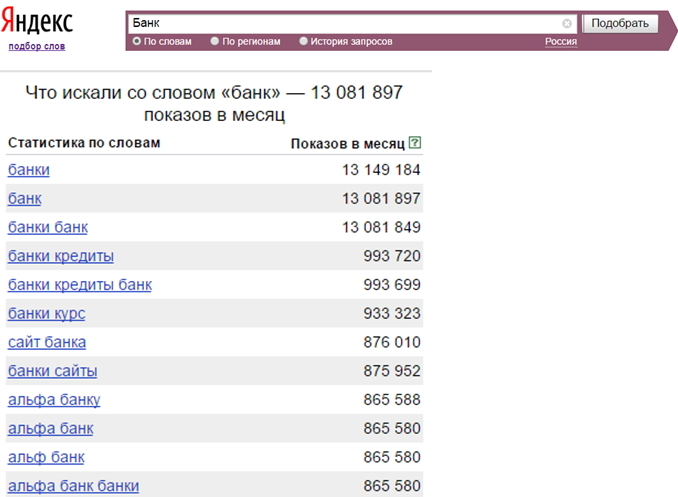Open the альфа банк банки keyword link

[x=73, y=486]
